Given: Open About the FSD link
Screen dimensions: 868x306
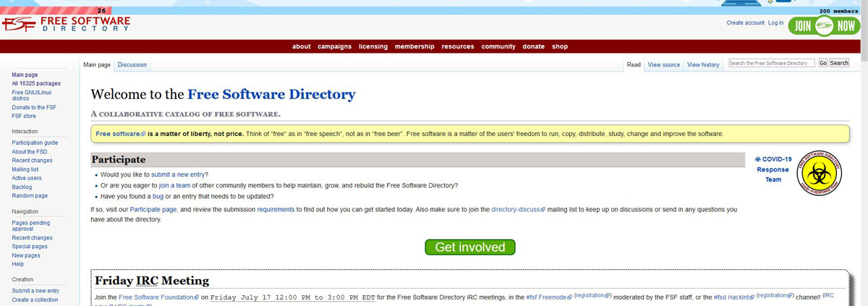Looking at the screenshot, I should 30,152.
